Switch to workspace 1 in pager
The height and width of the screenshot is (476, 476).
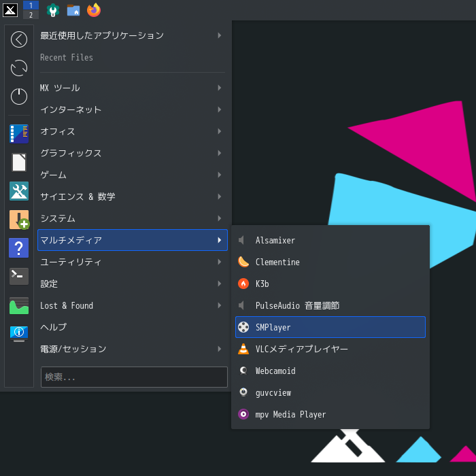(31, 5)
